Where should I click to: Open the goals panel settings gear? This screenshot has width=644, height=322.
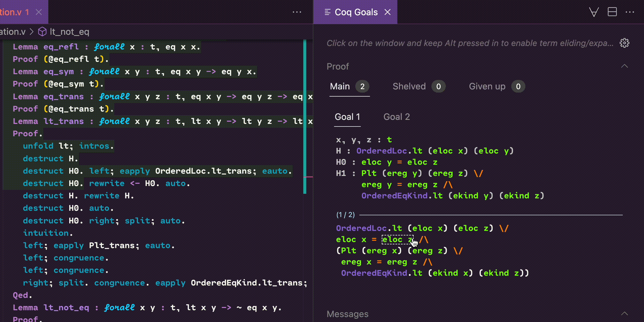(624, 43)
